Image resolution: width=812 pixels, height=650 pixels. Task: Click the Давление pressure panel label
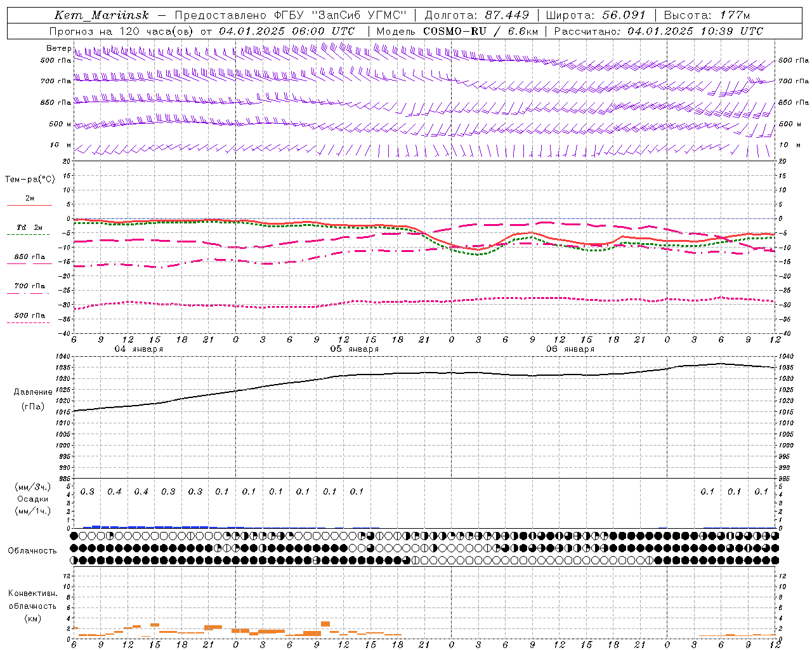tap(33, 392)
